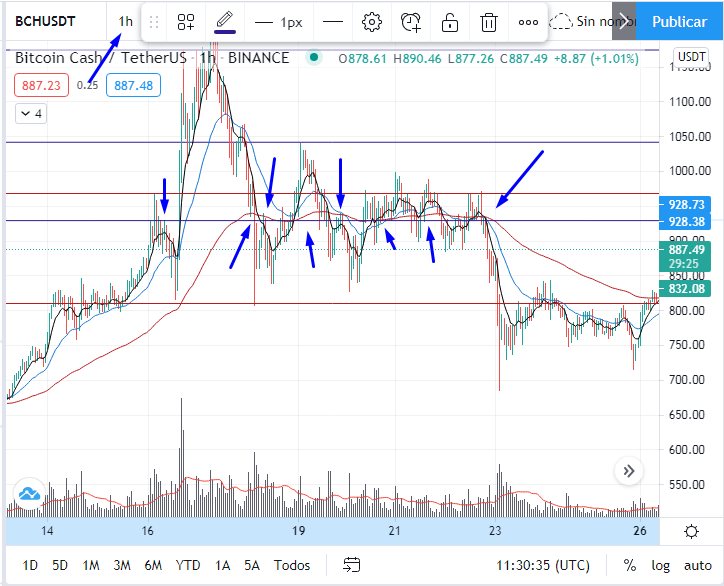The width and height of the screenshot is (724, 586).
Task: Click the pencil line color tool
Action: pyautogui.click(x=225, y=22)
